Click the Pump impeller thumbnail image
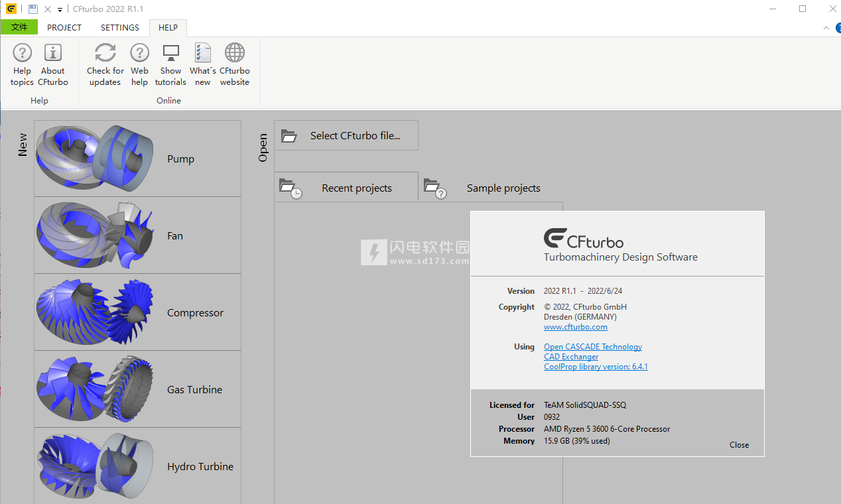 pos(95,158)
